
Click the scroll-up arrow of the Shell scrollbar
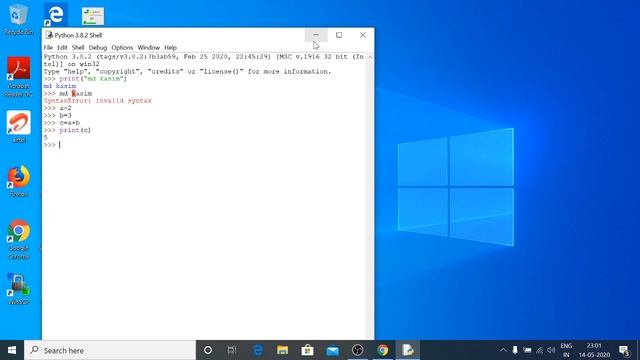(x=370, y=57)
